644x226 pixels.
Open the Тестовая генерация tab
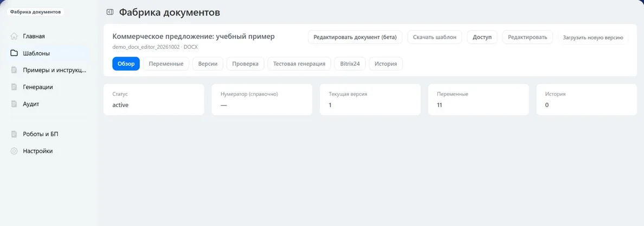(x=299, y=64)
